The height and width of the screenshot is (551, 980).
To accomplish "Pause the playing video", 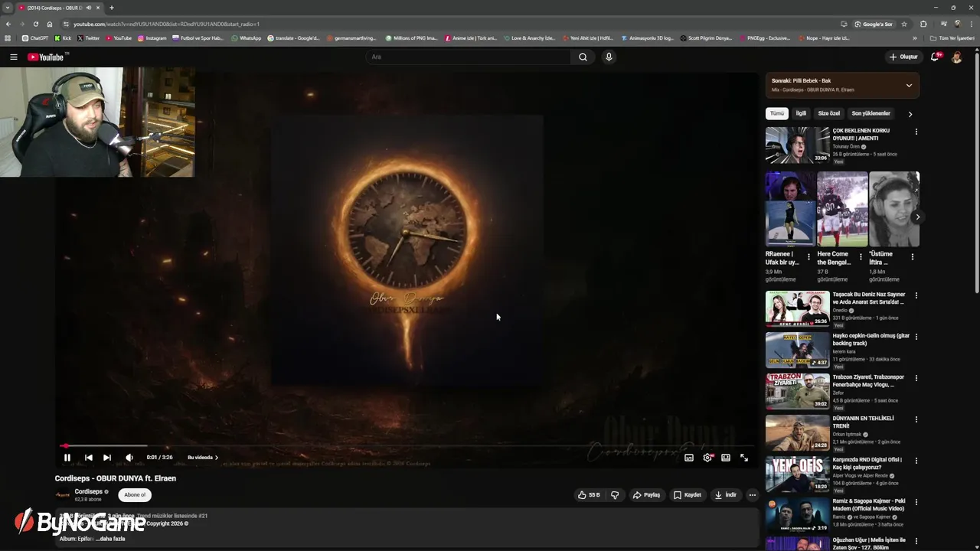I will [67, 458].
